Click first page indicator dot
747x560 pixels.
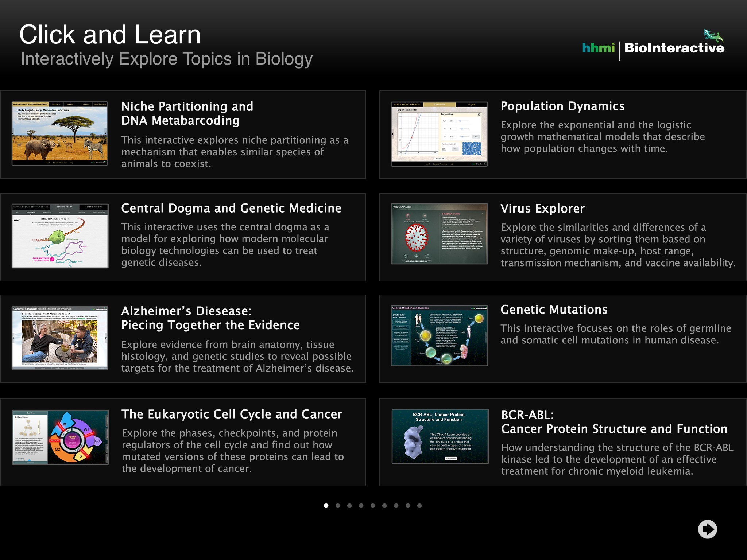pyautogui.click(x=326, y=506)
